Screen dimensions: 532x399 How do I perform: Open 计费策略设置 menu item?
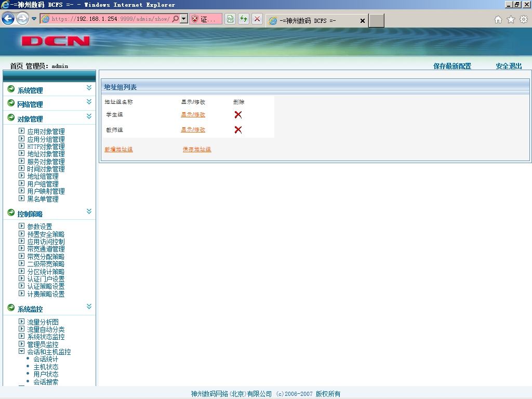point(46,294)
